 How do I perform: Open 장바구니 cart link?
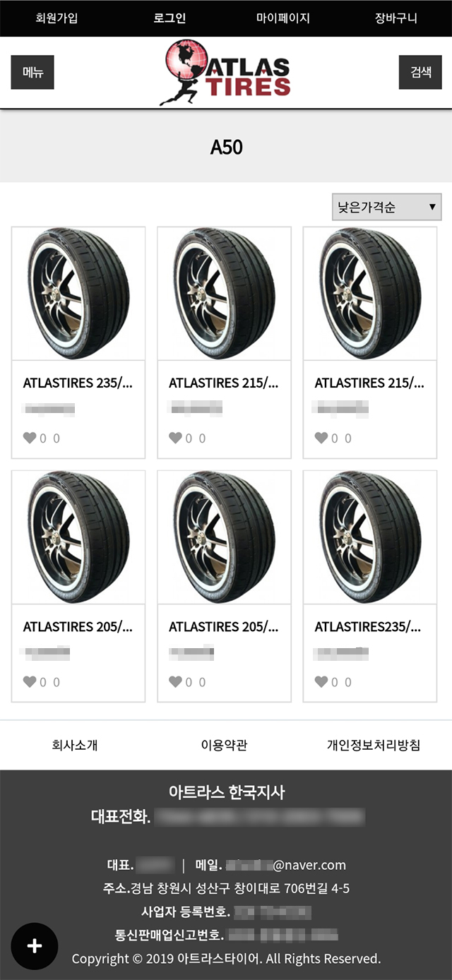[x=395, y=18]
